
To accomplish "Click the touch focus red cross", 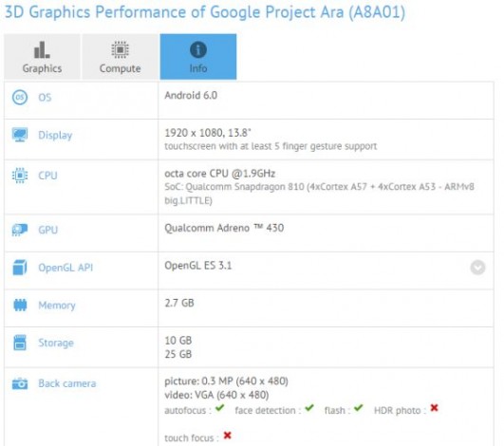I will click(x=227, y=435).
